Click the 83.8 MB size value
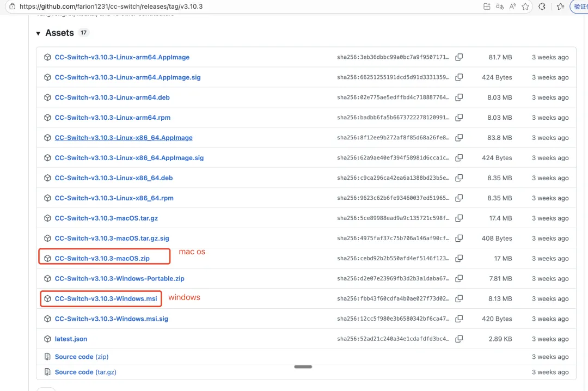The height and width of the screenshot is (391, 588). (x=499, y=138)
